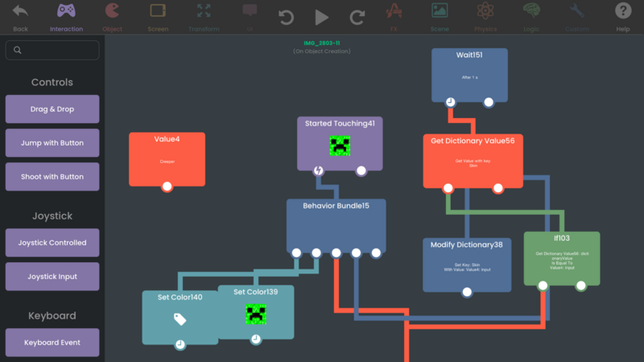Click the fourth port of Behavior Bundle15

tap(356, 253)
